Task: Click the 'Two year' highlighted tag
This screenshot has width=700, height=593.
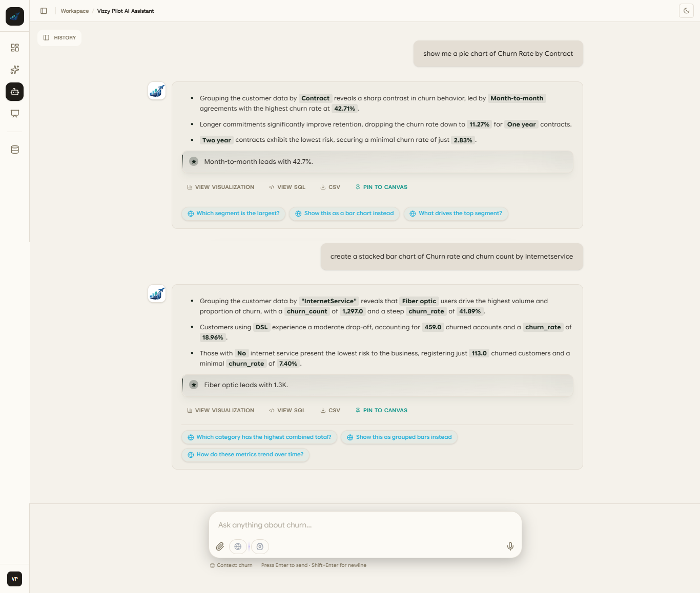Action: (x=217, y=140)
